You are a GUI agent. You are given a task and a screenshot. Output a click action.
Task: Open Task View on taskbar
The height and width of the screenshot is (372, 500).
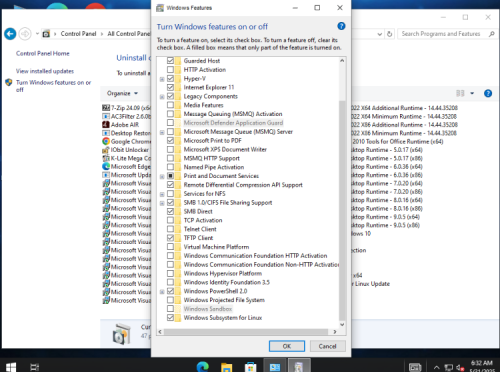click(35, 367)
